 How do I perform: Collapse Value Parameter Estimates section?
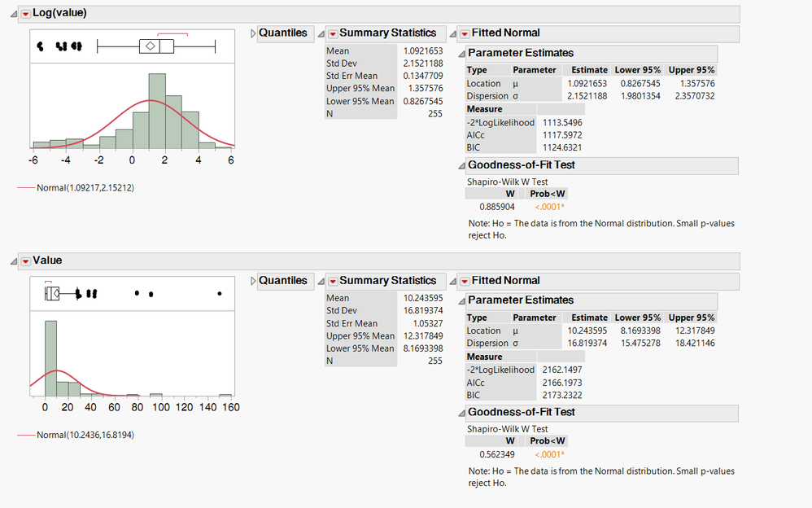[x=461, y=301]
